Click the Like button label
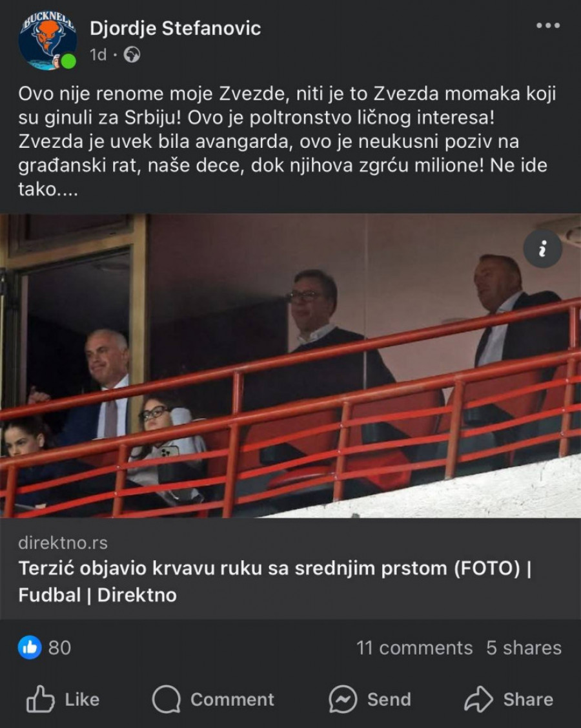 click(82, 699)
